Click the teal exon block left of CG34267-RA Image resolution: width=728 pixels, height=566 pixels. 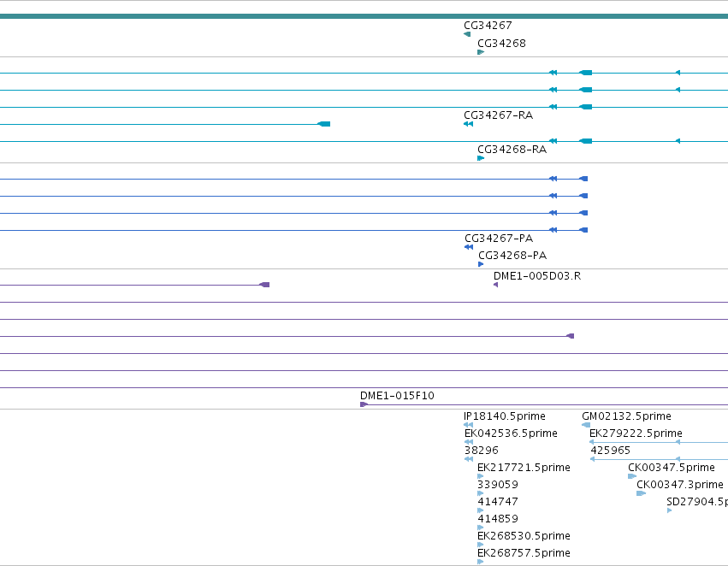[x=323, y=124]
